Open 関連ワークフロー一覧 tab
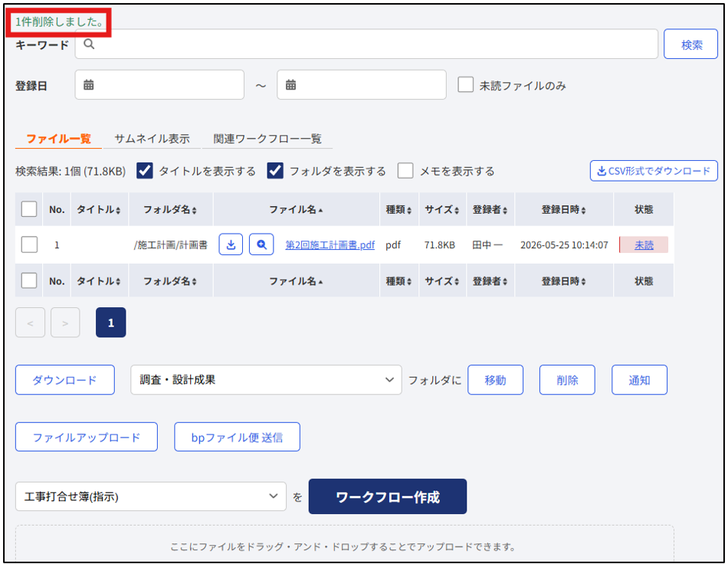This screenshot has width=728, height=564. tap(267, 139)
